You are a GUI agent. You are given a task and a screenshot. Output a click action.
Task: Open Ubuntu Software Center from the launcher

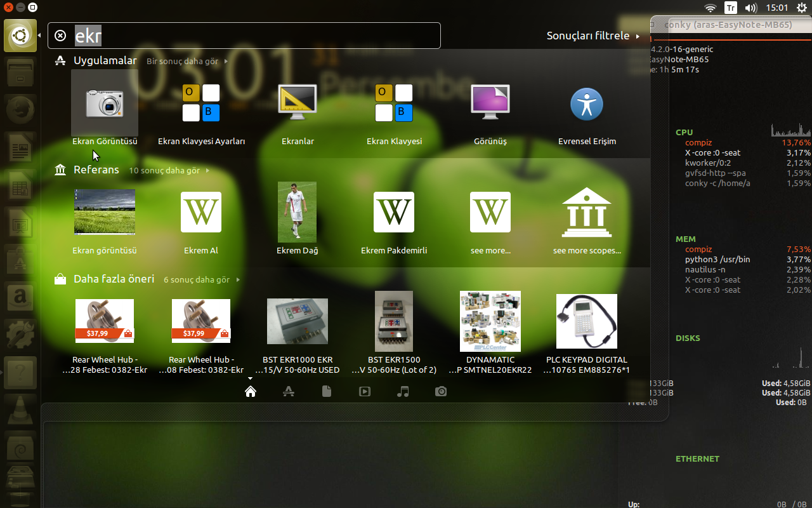[20, 260]
